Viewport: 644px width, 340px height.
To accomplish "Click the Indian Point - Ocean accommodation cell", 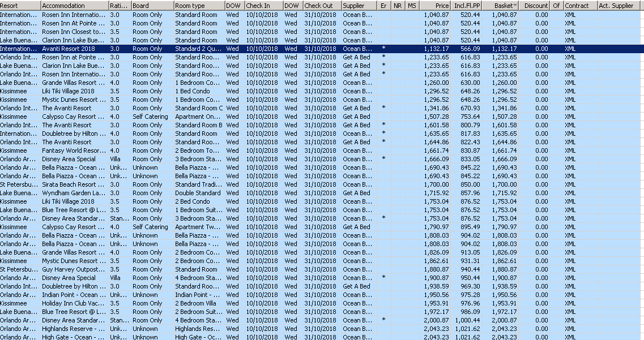I will tap(74, 295).
